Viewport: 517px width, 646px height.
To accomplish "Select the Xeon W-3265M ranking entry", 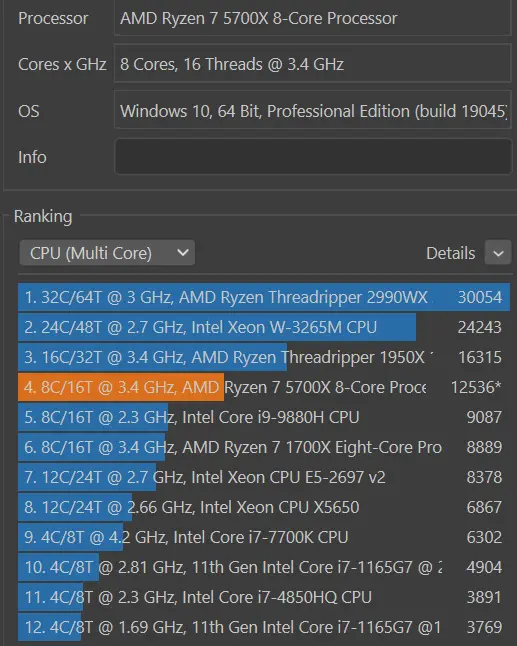I will tap(264, 327).
